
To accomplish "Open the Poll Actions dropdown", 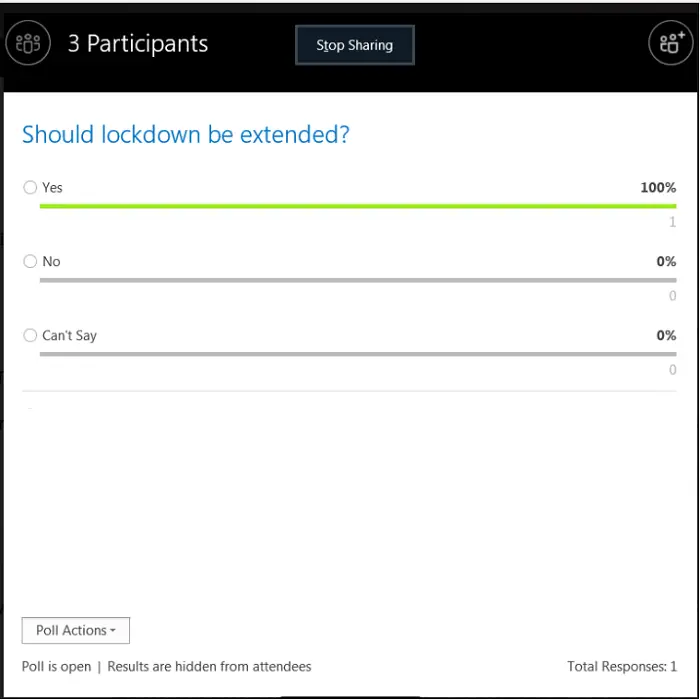I will click(76, 630).
